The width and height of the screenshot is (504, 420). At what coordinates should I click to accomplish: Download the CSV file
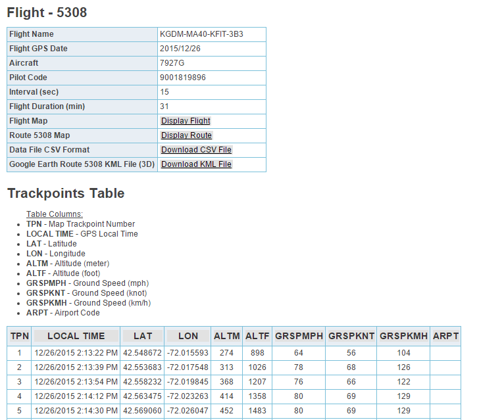click(196, 150)
